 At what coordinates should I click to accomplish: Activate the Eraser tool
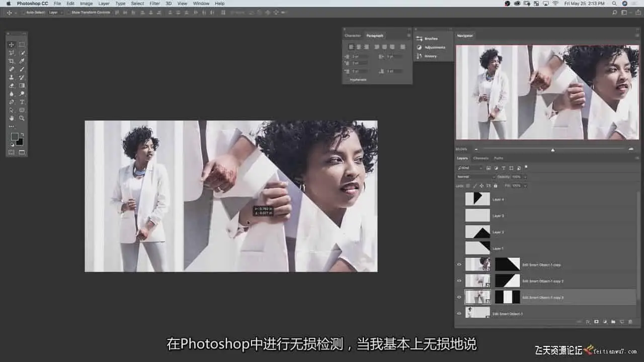coord(12,85)
